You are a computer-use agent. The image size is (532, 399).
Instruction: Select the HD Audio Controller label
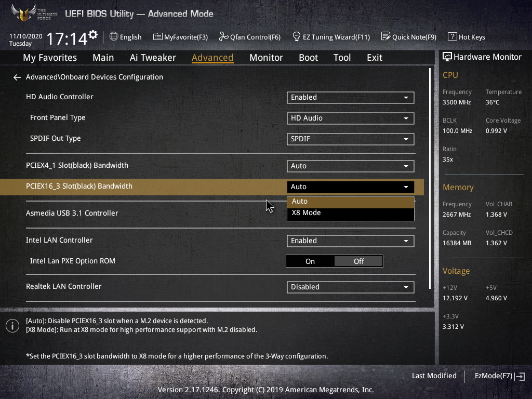[x=59, y=97]
